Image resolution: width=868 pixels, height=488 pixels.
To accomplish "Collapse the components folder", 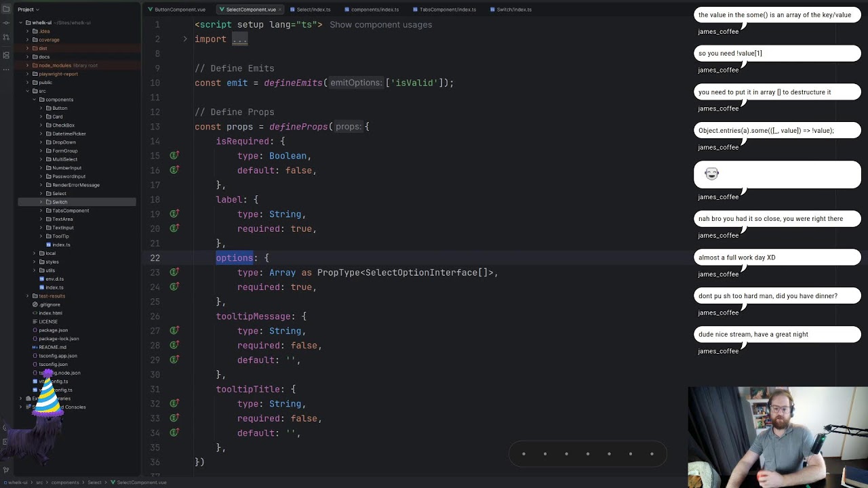I will (34, 100).
